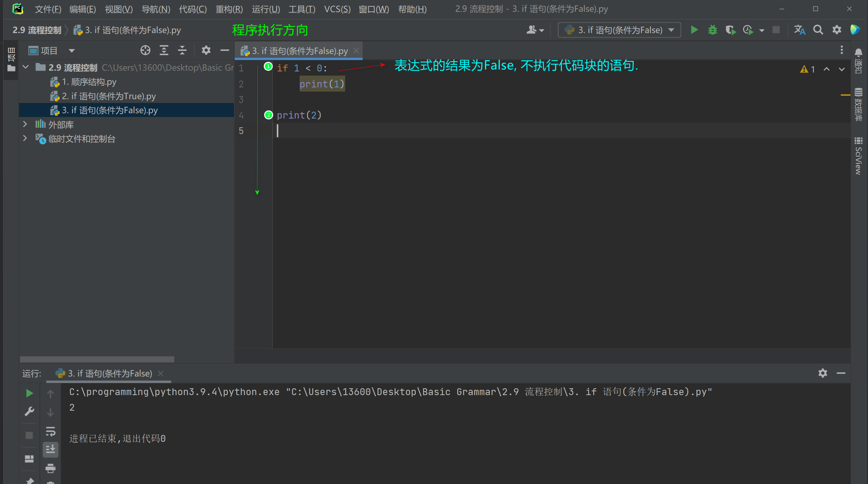Open the 窗口(W) menu

[374, 9]
